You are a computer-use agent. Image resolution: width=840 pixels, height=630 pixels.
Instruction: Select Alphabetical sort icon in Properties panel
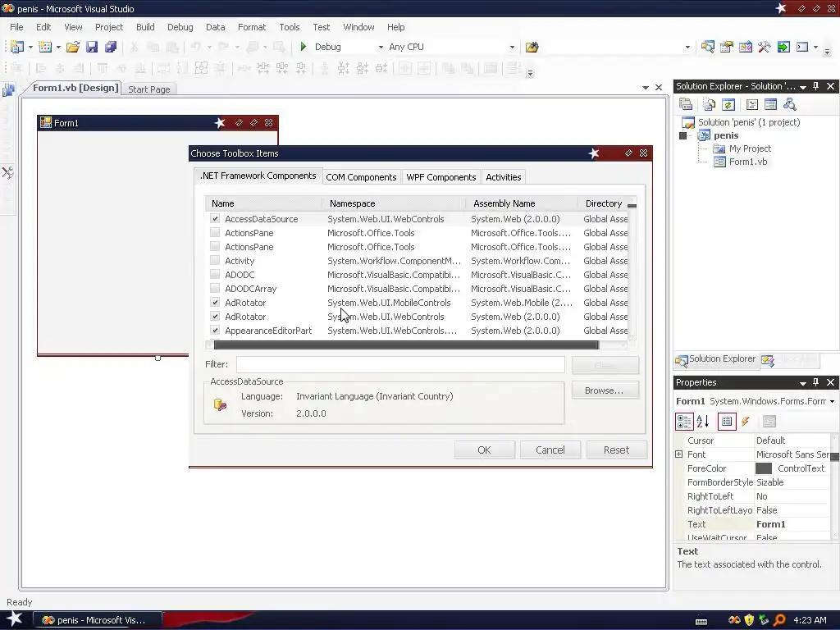coord(703,422)
